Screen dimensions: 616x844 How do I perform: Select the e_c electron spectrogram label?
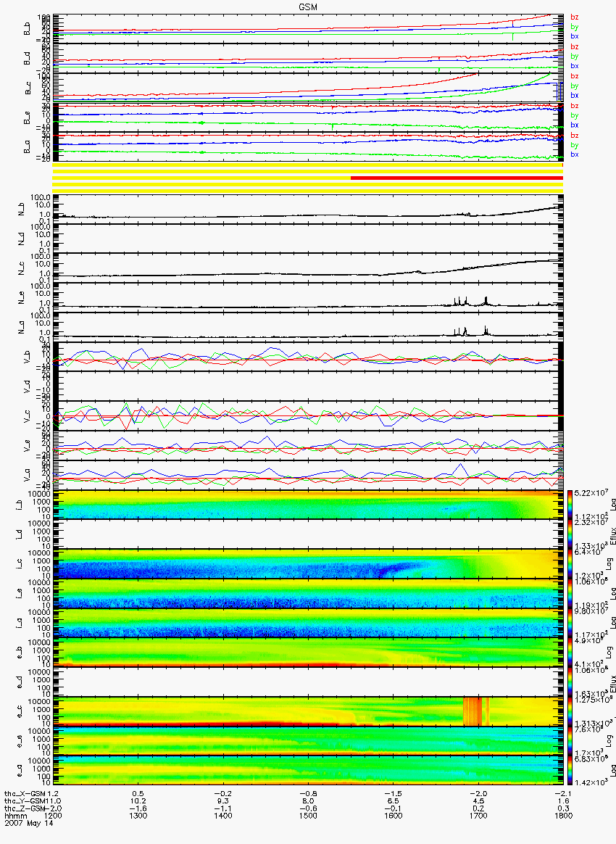pos(18,711)
